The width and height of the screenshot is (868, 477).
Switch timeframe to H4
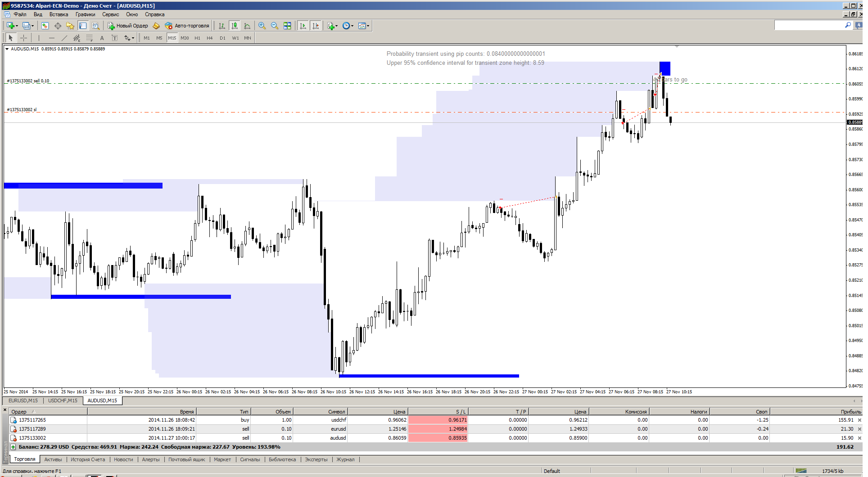tap(210, 38)
